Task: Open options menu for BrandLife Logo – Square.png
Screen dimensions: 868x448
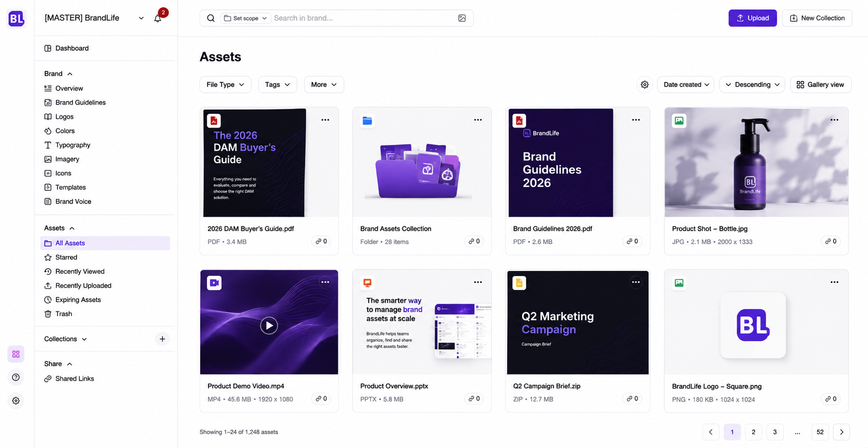Action: pos(834,282)
